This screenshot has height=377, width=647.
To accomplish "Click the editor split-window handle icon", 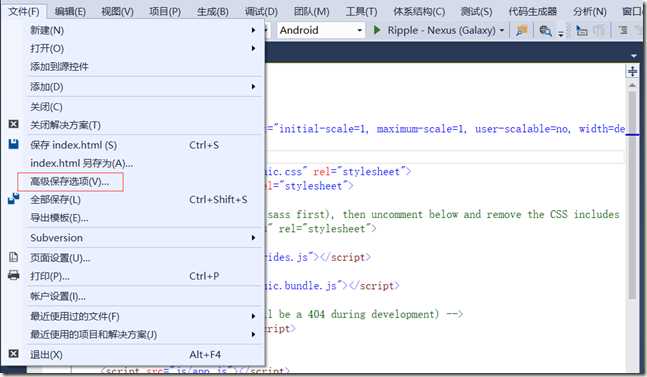I will 632,71.
